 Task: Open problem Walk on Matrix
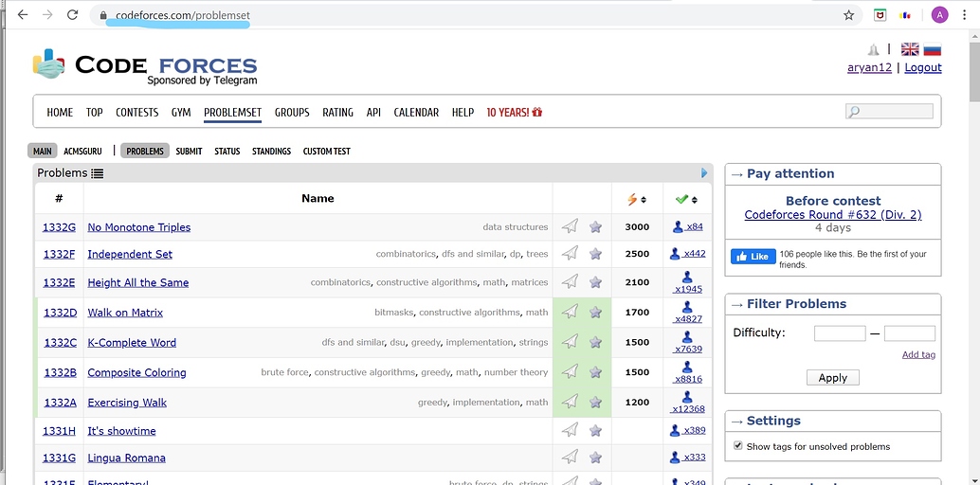coord(125,313)
